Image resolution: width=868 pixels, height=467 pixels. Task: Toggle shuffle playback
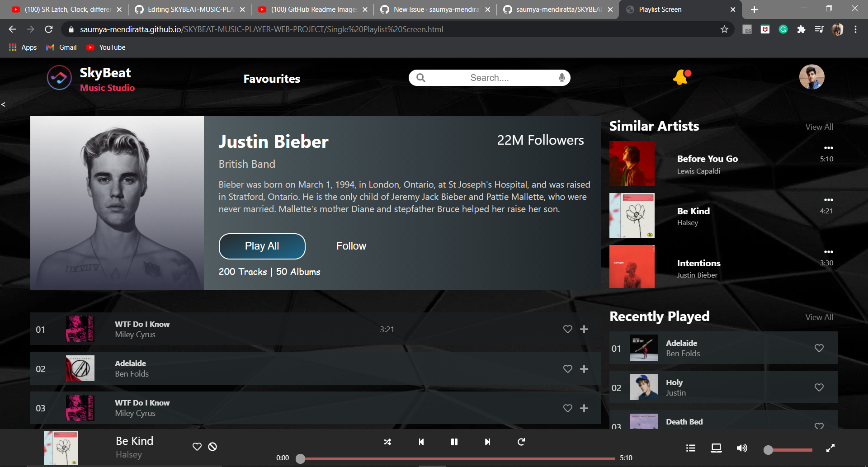tap(387, 442)
